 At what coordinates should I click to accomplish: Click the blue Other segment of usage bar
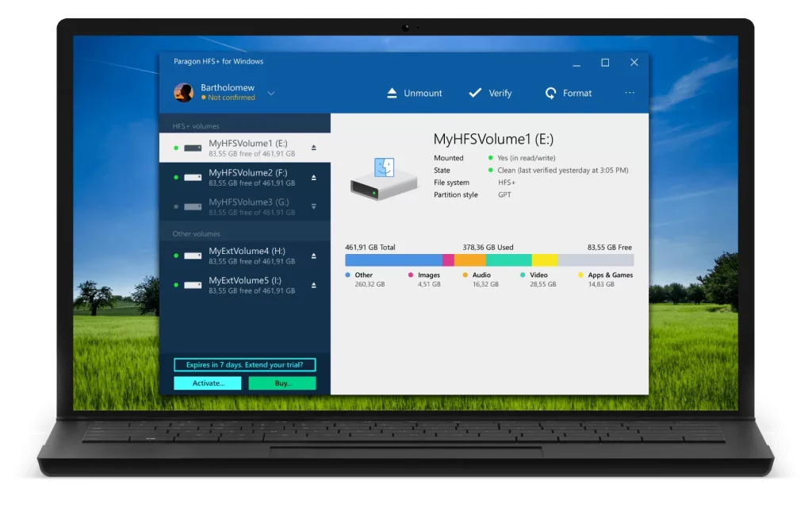click(393, 260)
